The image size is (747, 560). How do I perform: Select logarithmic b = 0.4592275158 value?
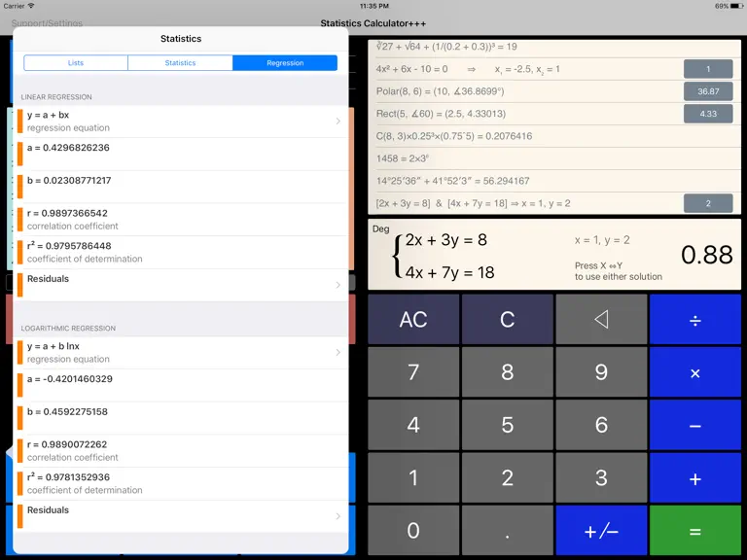click(x=181, y=418)
